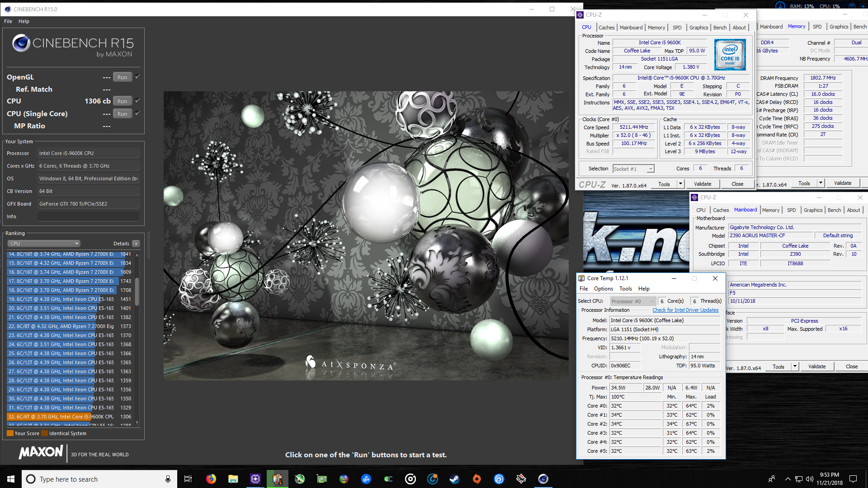The height and width of the screenshot is (488, 868).
Task: Click the Core Temp title bar icon
Action: point(582,278)
